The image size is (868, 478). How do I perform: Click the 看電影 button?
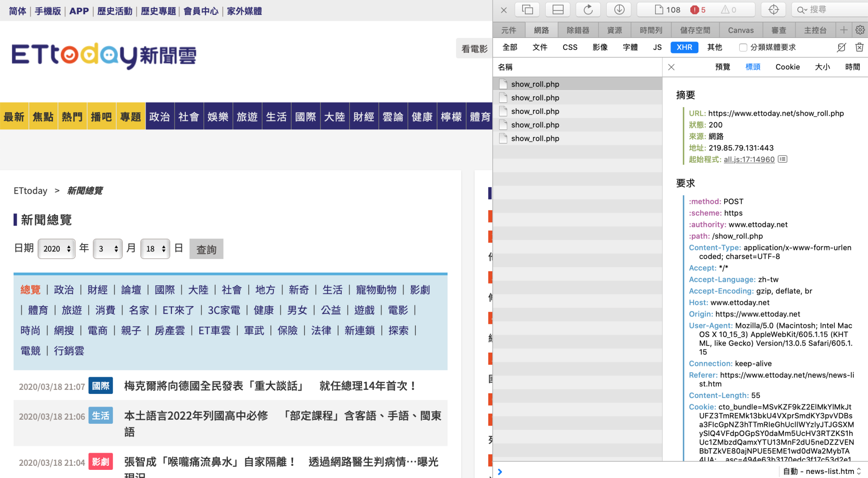pos(474,49)
